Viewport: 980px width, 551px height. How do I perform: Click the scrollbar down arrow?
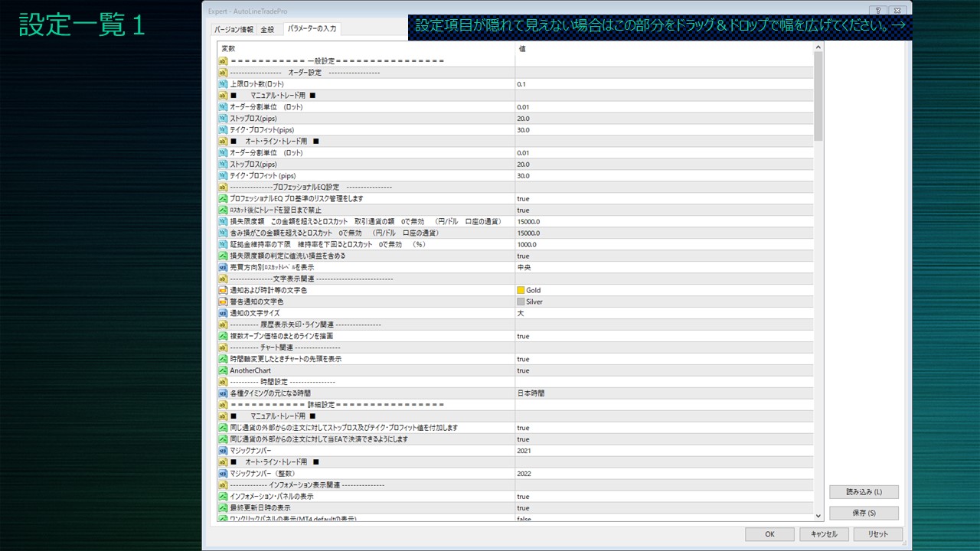[x=818, y=517]
